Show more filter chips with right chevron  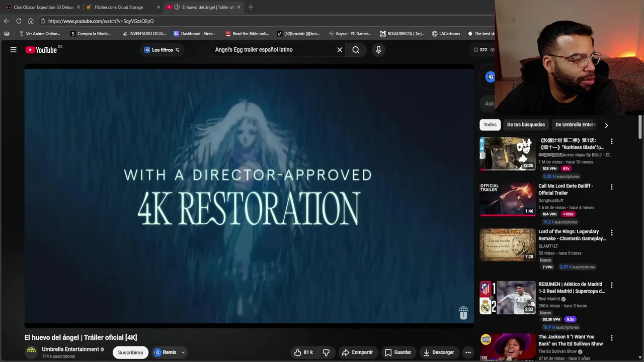(606, 125)
